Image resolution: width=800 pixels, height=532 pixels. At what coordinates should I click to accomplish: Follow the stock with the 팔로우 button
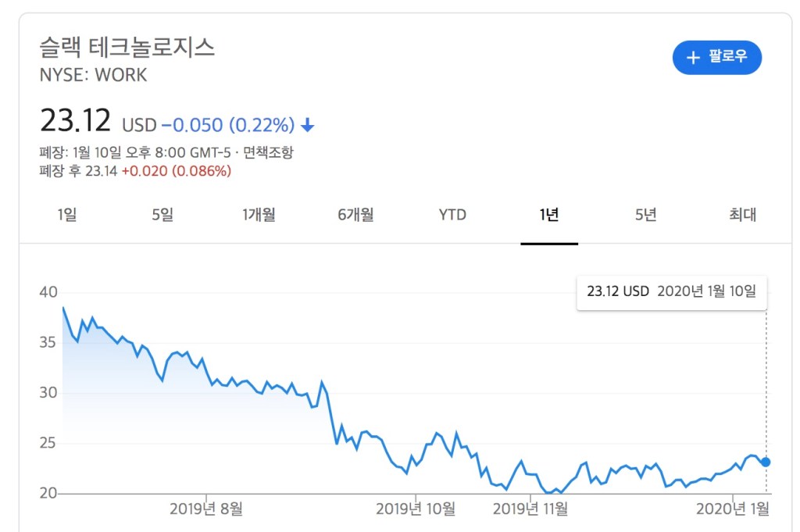coord(717,58)
